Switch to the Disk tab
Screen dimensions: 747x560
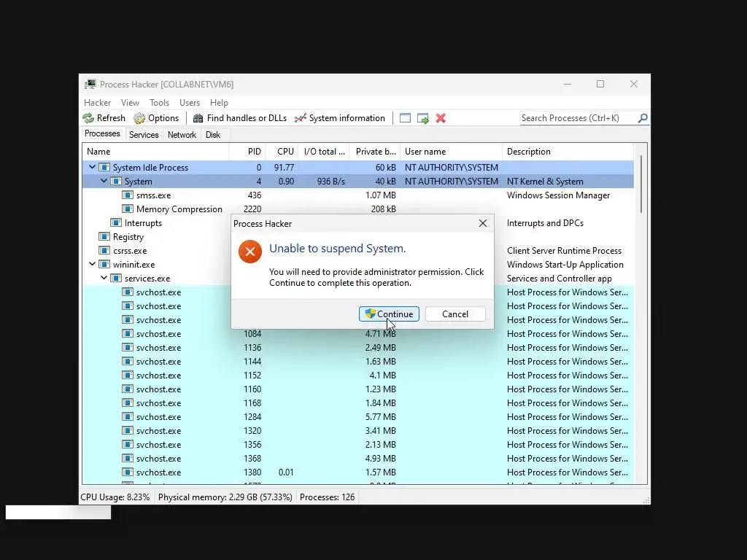pos(213,135)
